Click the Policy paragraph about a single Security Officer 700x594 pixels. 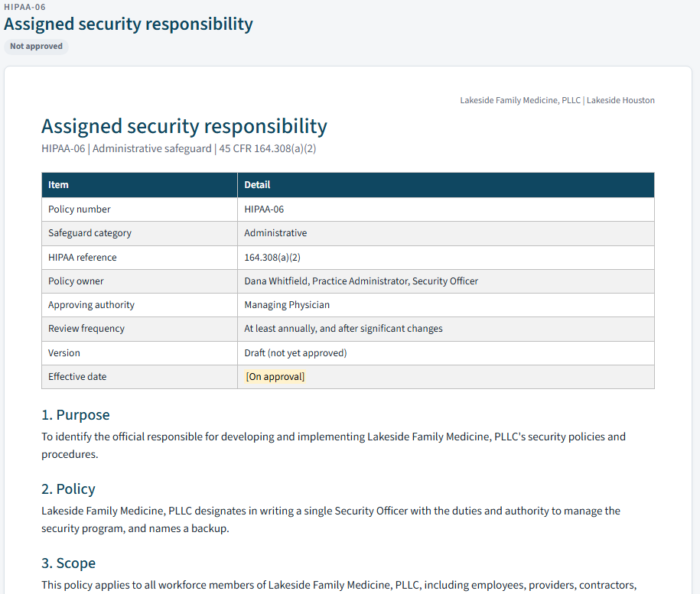click(x=330, y=520)
